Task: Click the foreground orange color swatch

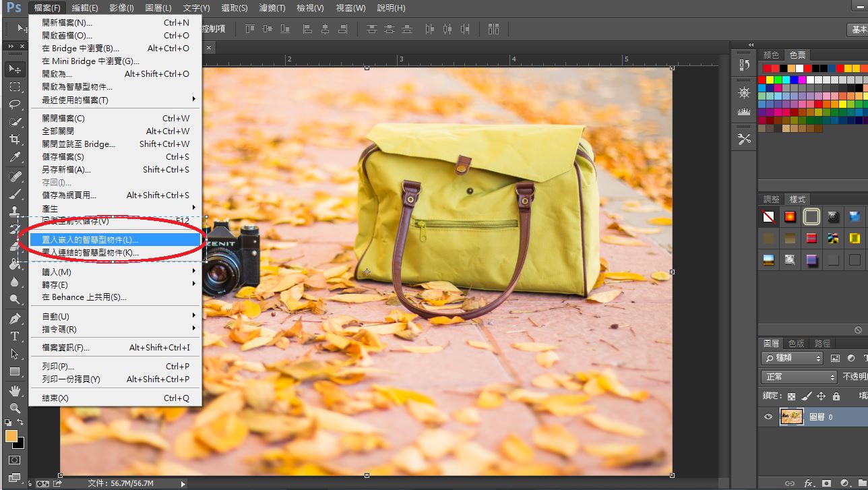Action: point(11,436)
